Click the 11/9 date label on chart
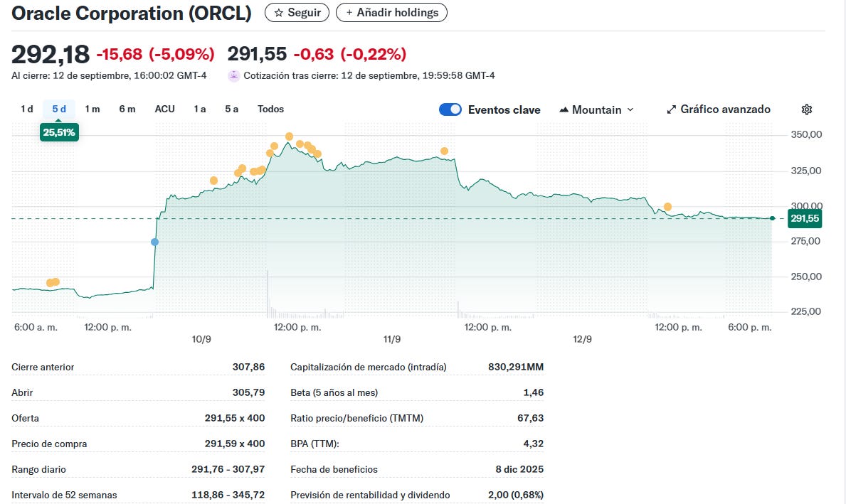 (x=392, y=339)
